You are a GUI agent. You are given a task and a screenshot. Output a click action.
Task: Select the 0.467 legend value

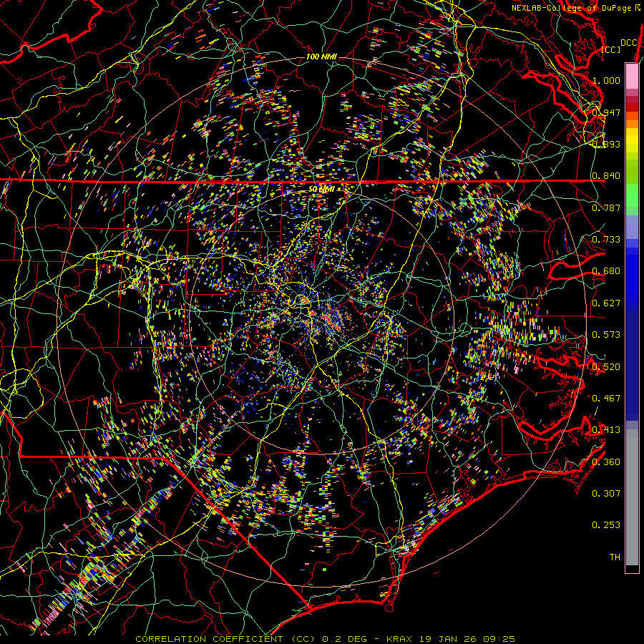tap(606, 399)
